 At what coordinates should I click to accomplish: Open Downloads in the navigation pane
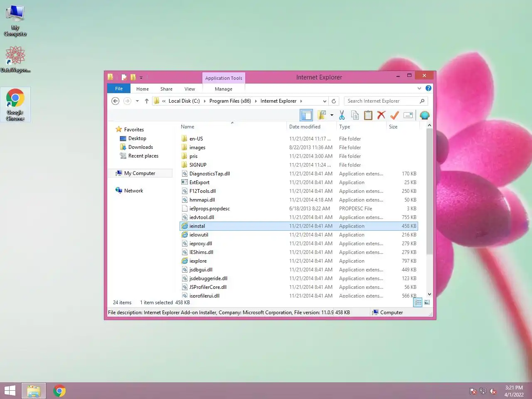[140, 147]
